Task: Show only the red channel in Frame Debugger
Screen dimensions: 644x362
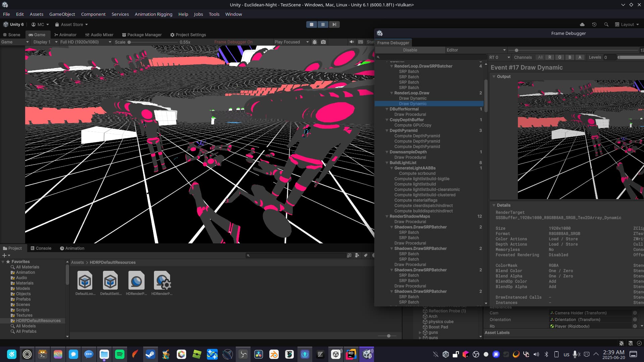Action: pos(550,57)
